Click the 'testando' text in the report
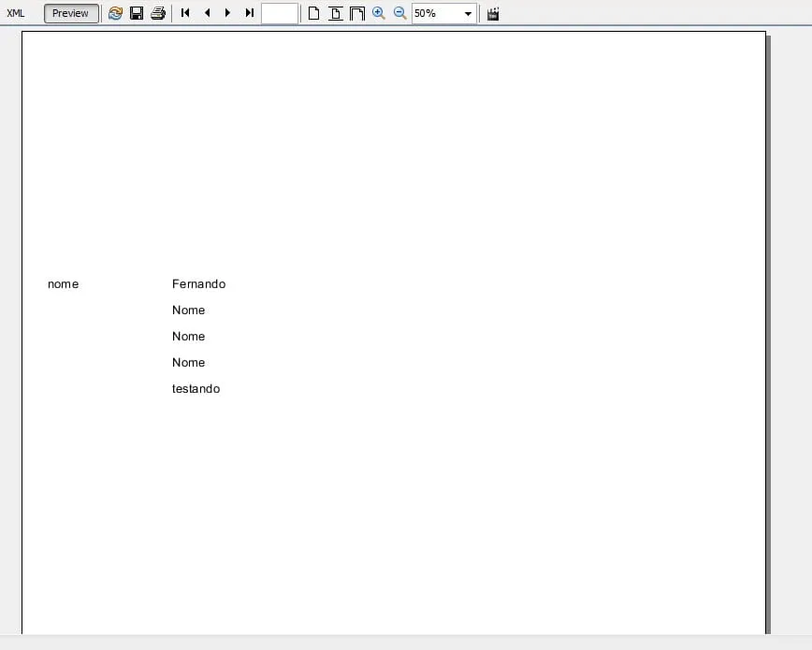Image resolution: width=812 pixels, height=650 pixels. (196, 389)
